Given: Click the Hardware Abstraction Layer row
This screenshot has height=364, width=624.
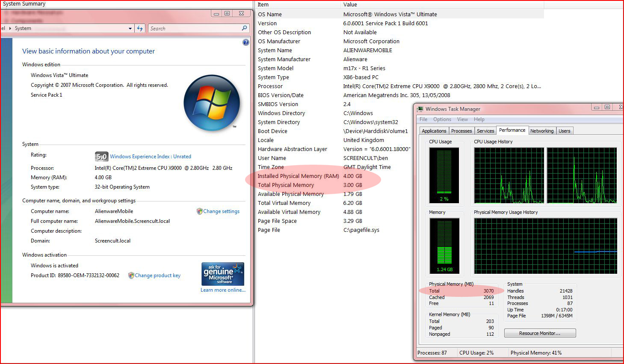Looking at the screenshot, I should coord(334,149).
